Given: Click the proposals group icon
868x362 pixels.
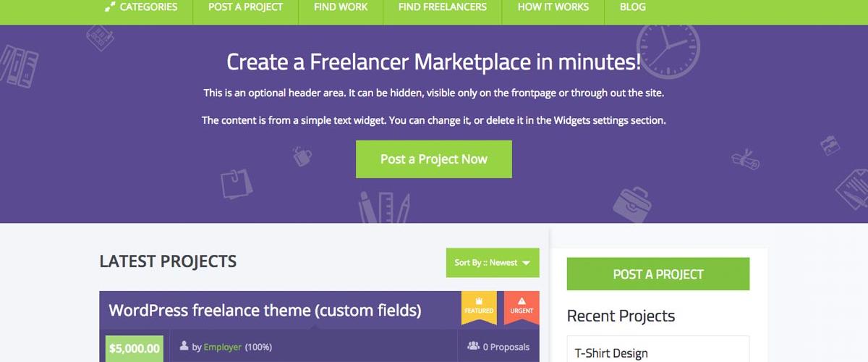Looking at the screenshot, I should (473, 346).
